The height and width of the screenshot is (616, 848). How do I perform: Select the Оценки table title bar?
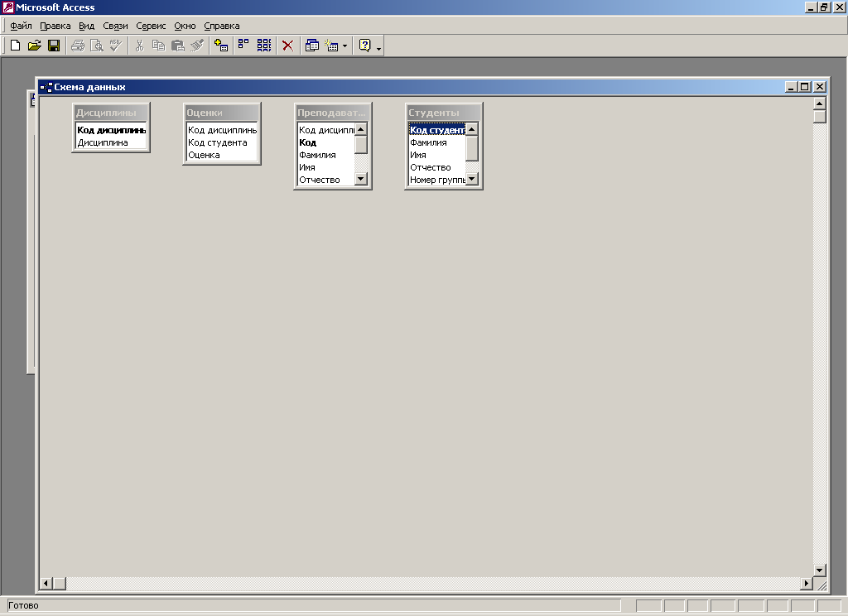222,113
